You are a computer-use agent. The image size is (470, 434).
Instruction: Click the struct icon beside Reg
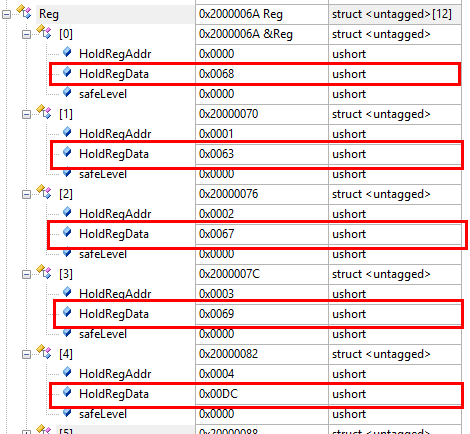(24, 12)
